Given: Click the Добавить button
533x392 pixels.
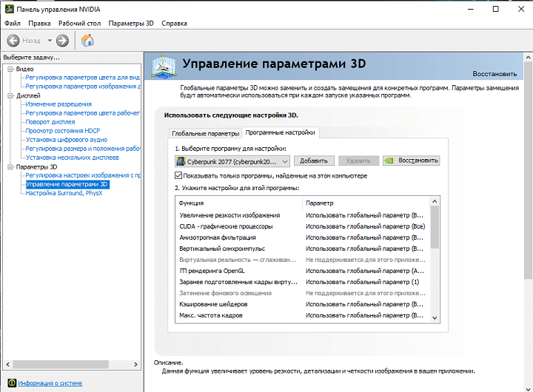Looking at the screenshot, I should (x=314, y=160).
